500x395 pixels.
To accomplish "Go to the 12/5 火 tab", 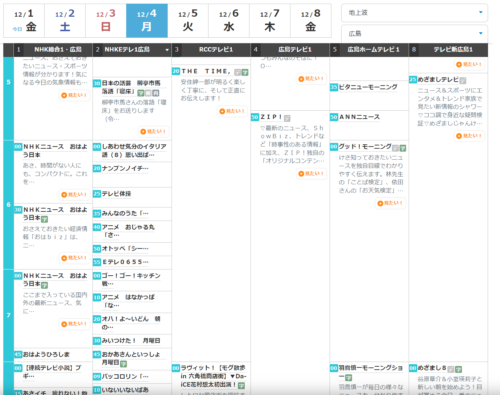I will pyautogui.click(x=188, y=21).
